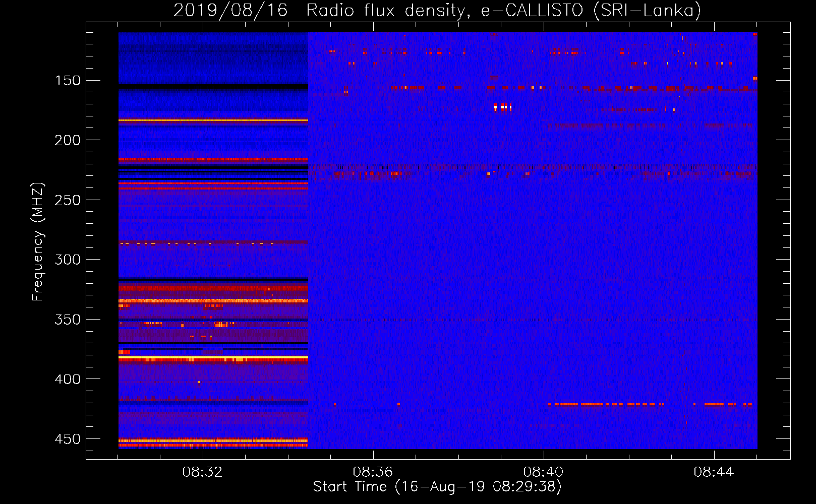The height and width of the screenshot is (504, 816).
Task: Click the plot title "Radio flux density, e-CALLISTO (SRI-Lanka)"
Action: pyautogui.click(x=503, y=10)
